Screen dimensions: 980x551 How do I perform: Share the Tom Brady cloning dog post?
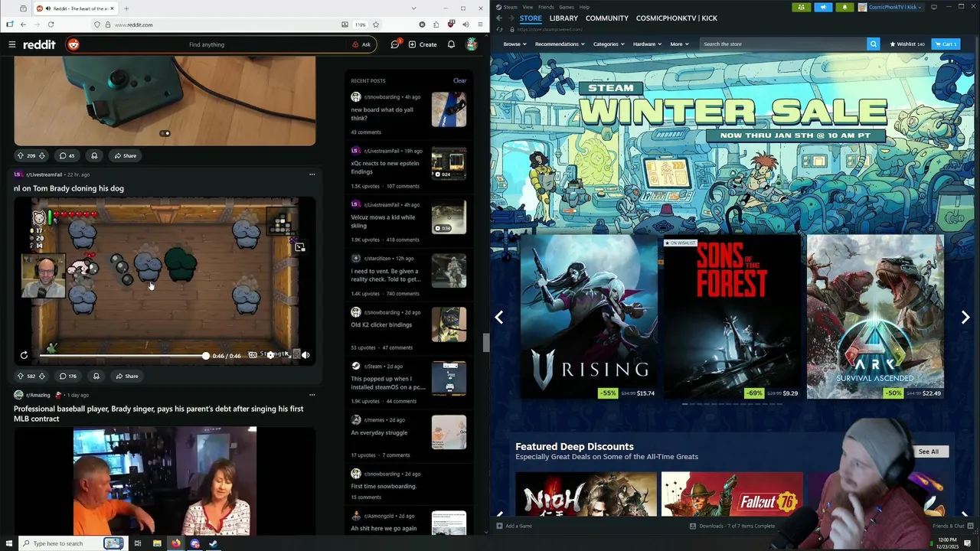tap(127, 376)
